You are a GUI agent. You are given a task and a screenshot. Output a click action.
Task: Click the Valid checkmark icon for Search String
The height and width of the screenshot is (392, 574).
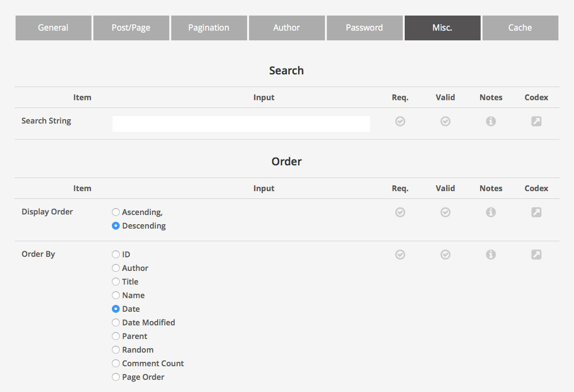point(445,121)
